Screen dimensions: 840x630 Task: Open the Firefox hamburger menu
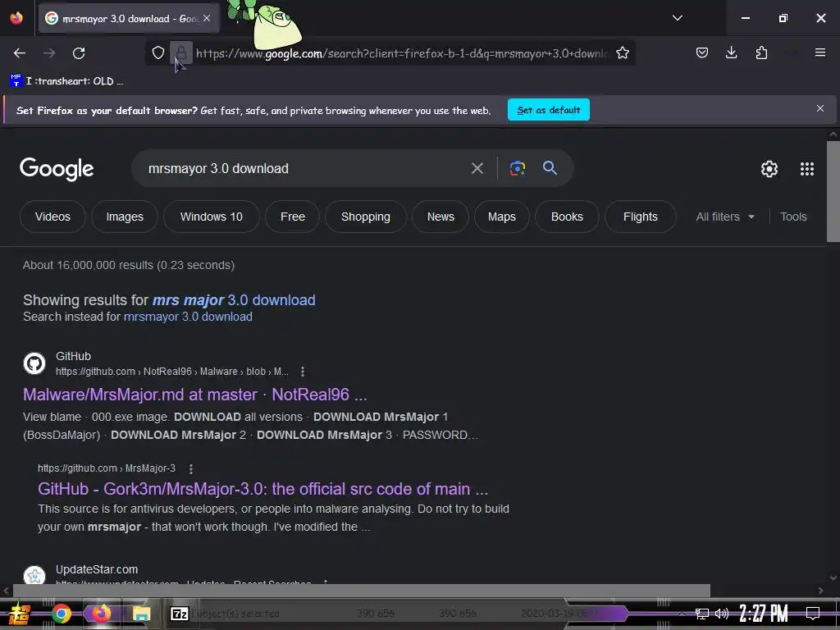click(820, 52)
